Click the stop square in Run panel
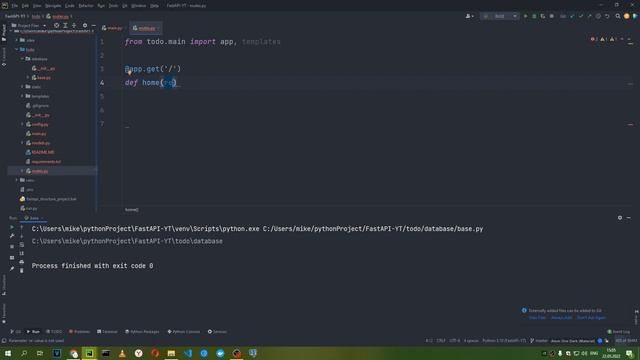Image resolution: width=640 pixels, height=360 pixels. pos(12,247)
